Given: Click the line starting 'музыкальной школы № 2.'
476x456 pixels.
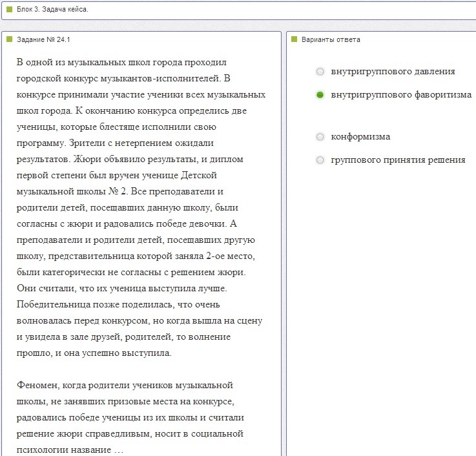Looking at the screenshot, I should [120, 192].
